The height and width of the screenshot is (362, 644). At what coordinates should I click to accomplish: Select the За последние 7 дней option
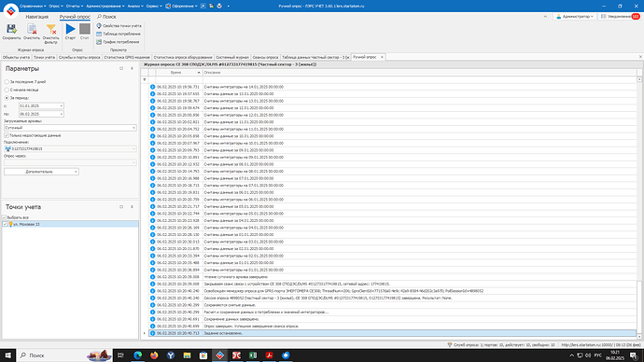coord(7,82)
